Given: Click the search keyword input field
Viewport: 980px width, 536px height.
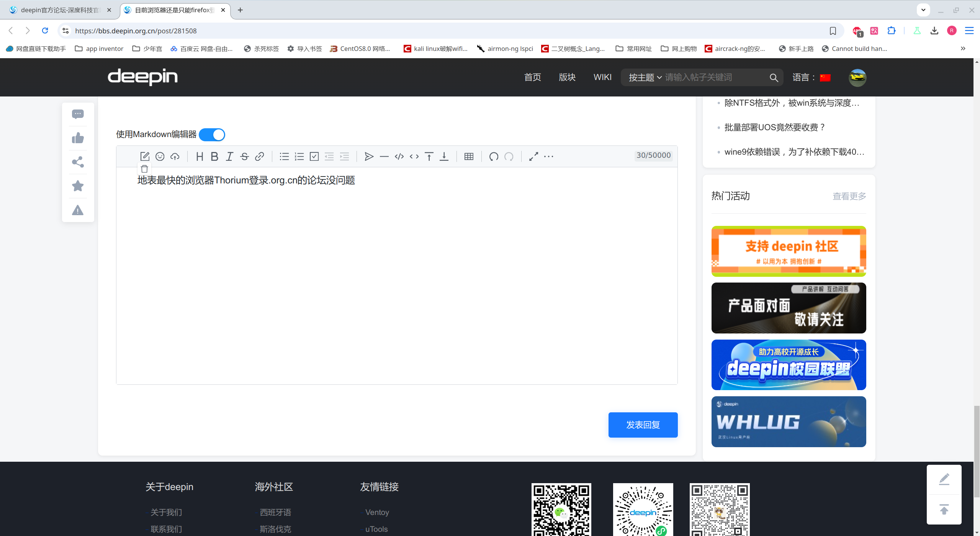Looking at the screenshot, I should point(714,77).
